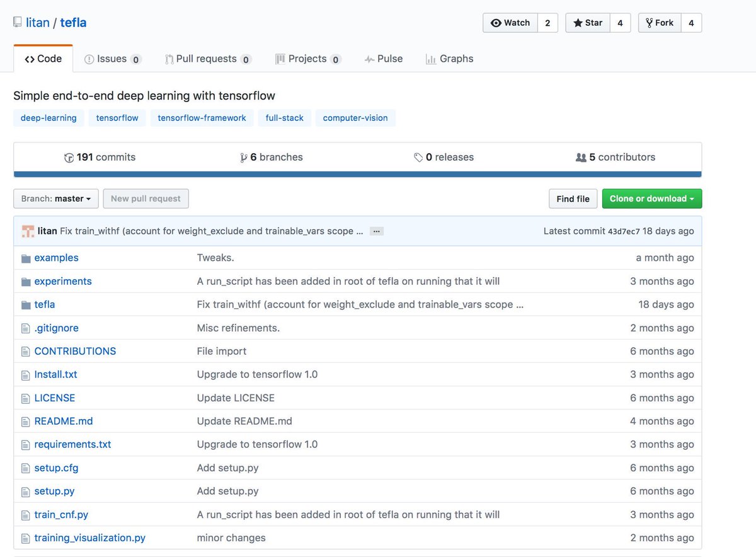Click the computer-vision topic tag
The height and width of the screenshot is (557, 756).
point(355,118)
